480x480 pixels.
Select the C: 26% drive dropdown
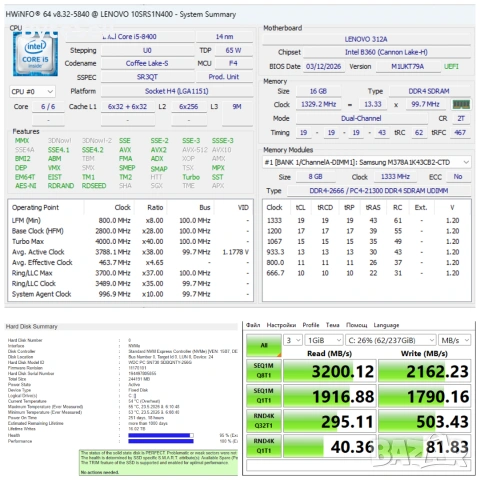[x=391, y=340]
